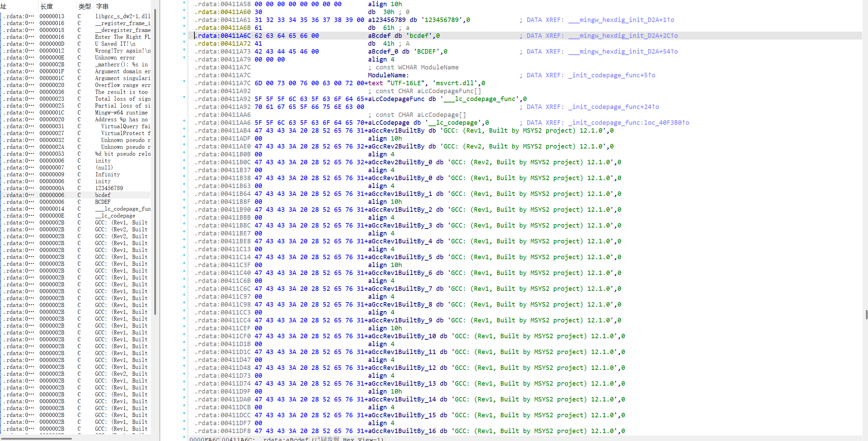868x441 pixels.
Task: Click the disassembly view vertical scrollbar
Action: pos(866,314)
